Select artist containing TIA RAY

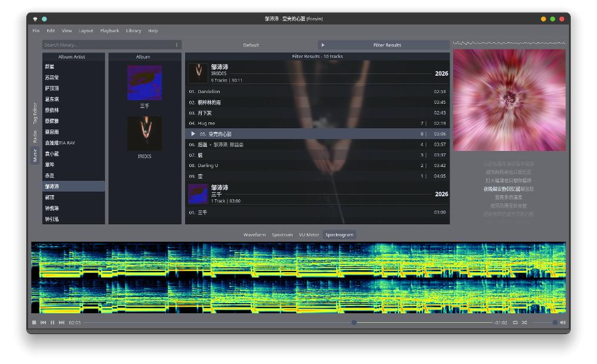point(73,143)
